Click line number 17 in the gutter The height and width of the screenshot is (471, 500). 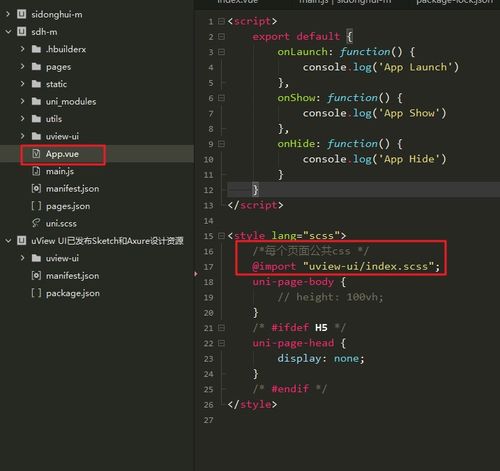point(209,267)
